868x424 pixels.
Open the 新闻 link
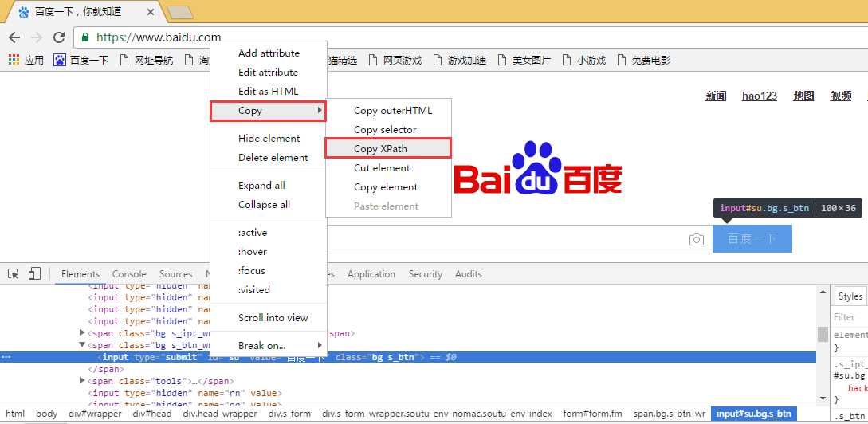tap(716, 96)
